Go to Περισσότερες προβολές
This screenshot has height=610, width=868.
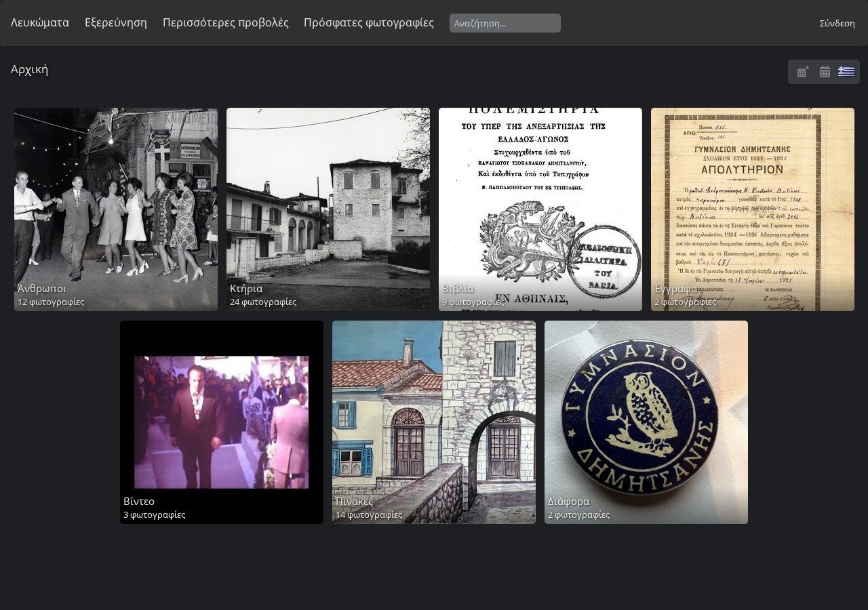pos(226,22)
